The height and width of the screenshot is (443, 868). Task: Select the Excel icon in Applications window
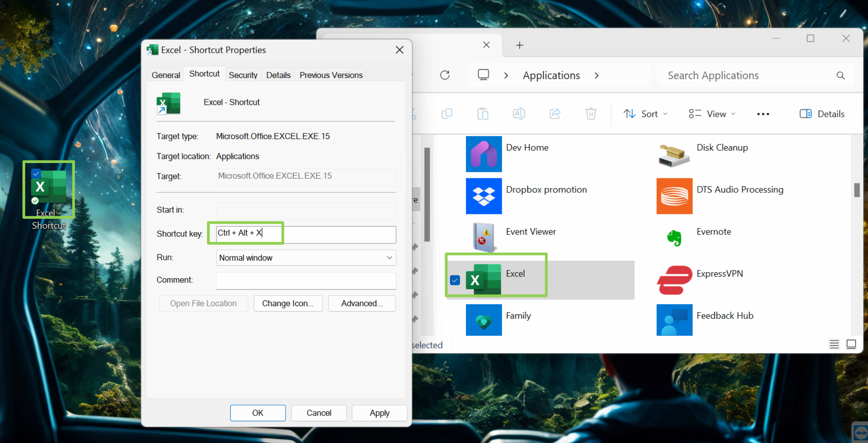click(484, 280)
